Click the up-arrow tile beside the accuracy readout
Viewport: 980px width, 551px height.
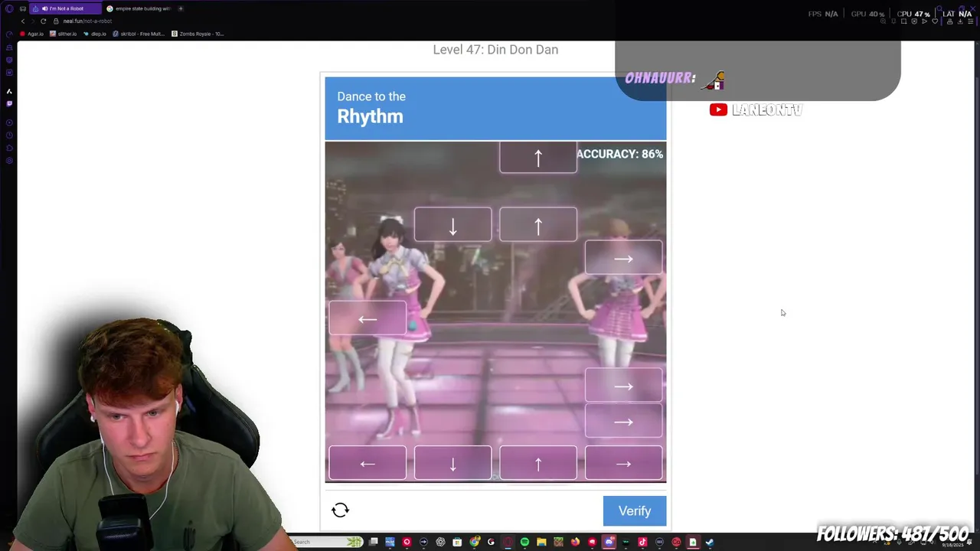click(x=538, y=157)
